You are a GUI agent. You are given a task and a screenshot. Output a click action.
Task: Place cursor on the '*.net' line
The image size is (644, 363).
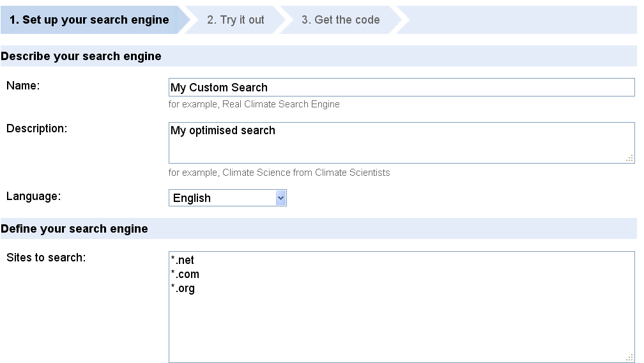tap(182, 260)
